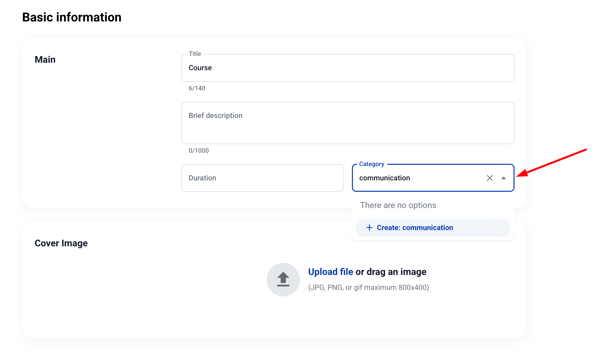Collapse the Category dropdown using the up arrow
The width and height of the screenshot is (616, 364).
click(x=503, y=178)
